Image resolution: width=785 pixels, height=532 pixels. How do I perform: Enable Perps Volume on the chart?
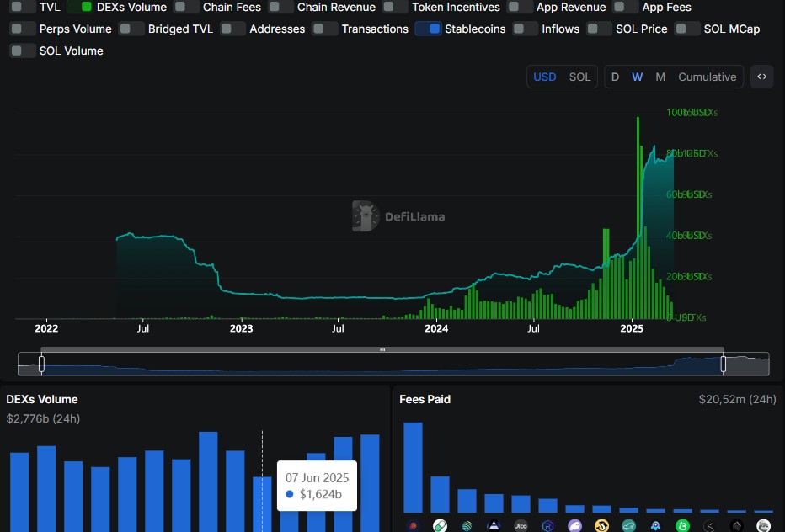23,29
